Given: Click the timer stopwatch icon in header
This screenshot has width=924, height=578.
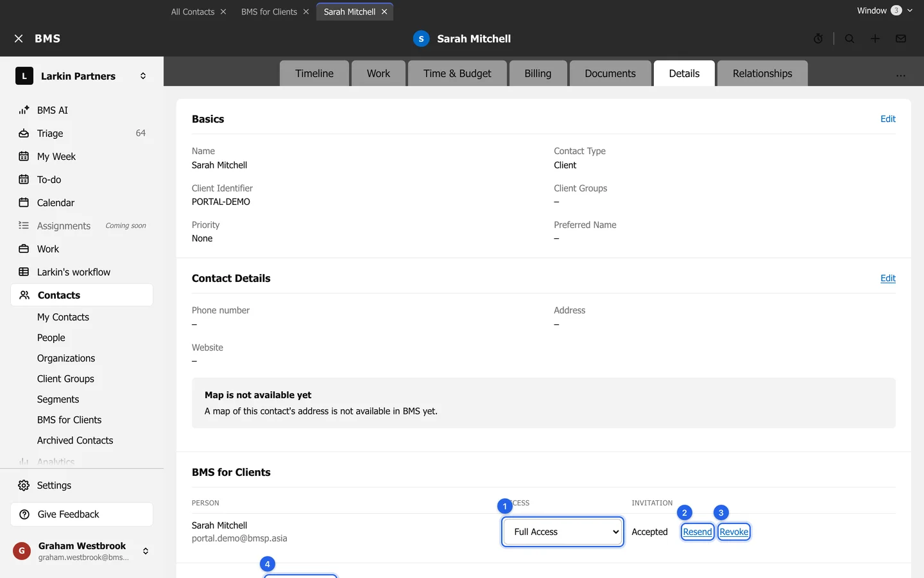Looking at the screenshot, I should 818,39.
